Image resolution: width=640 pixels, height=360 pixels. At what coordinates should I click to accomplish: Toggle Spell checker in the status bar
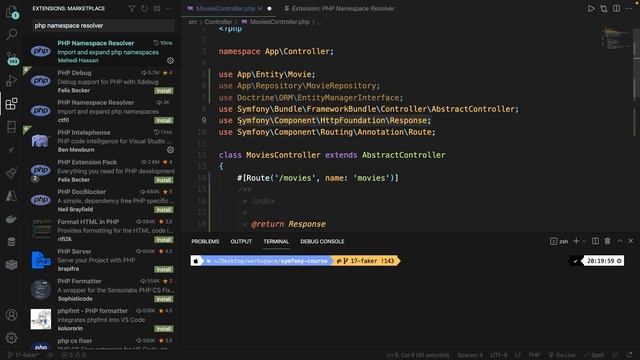pos(594,355)
